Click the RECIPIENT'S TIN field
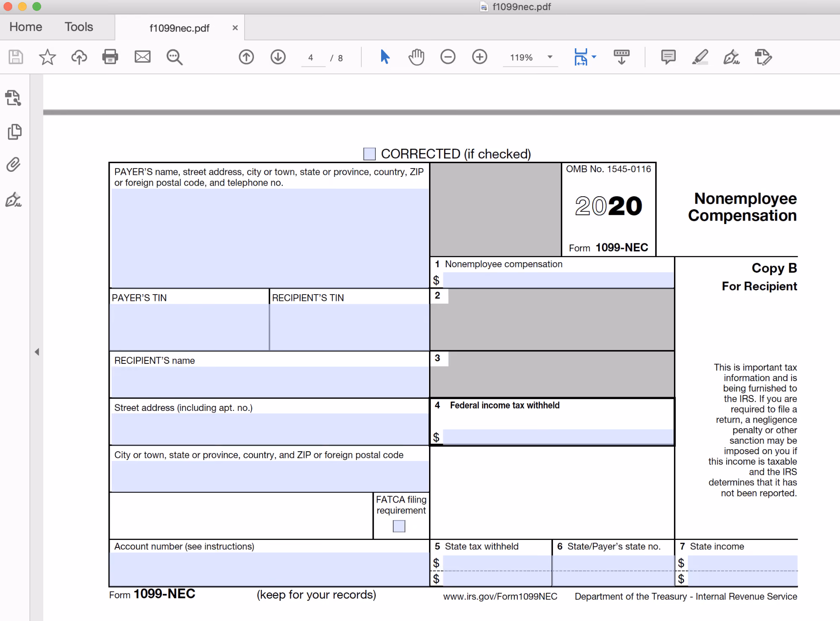 tap(349, 326)
